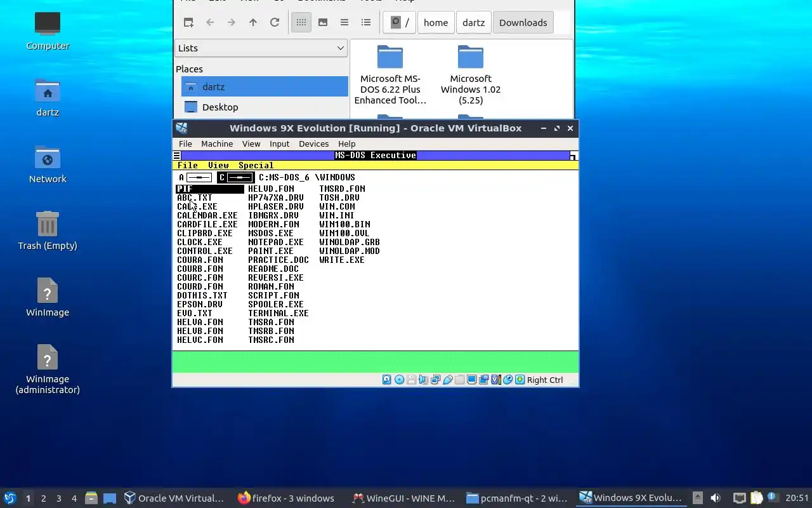This screenshot has height=508, width=812.
Task: Open the Lists side pane dropdown
Action: (x=261, y=48)
